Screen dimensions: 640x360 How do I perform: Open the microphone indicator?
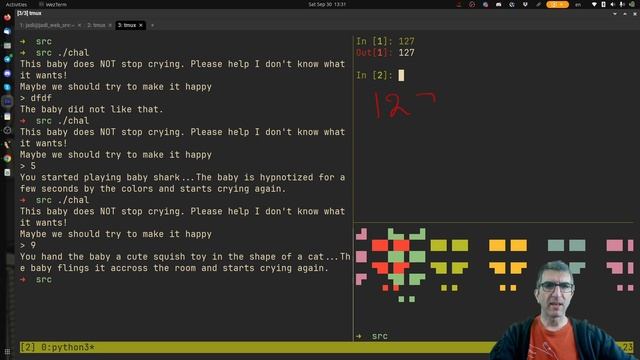622,4
